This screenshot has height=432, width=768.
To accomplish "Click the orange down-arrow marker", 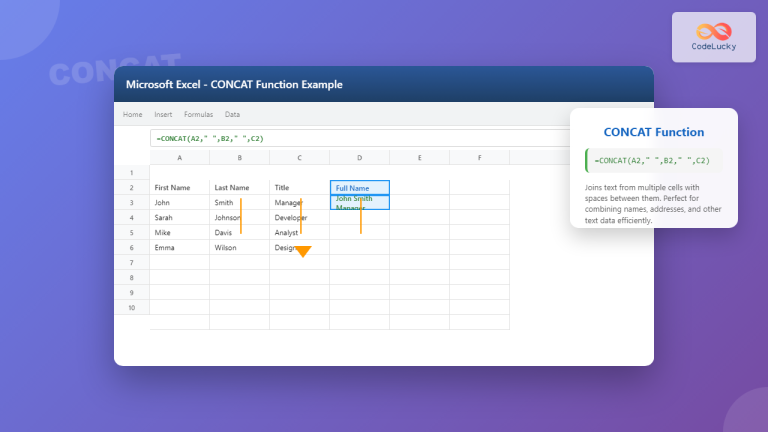I will [x=302, y=251].
